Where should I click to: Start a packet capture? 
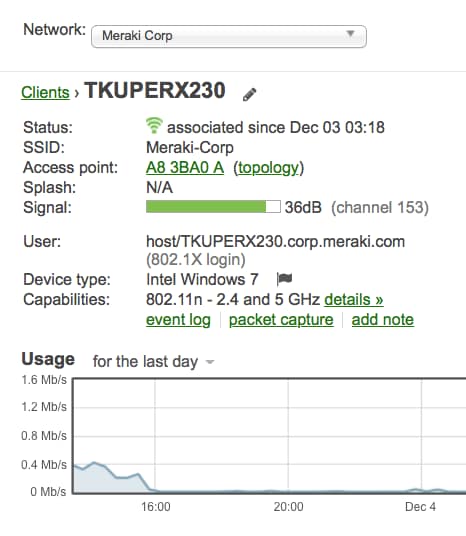pos(281,320)
